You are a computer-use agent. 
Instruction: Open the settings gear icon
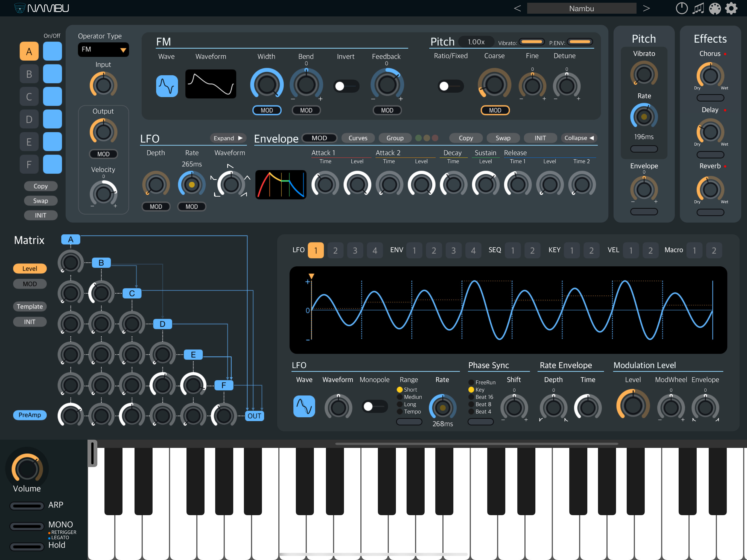pyautogui.click(x=731, y=8)
